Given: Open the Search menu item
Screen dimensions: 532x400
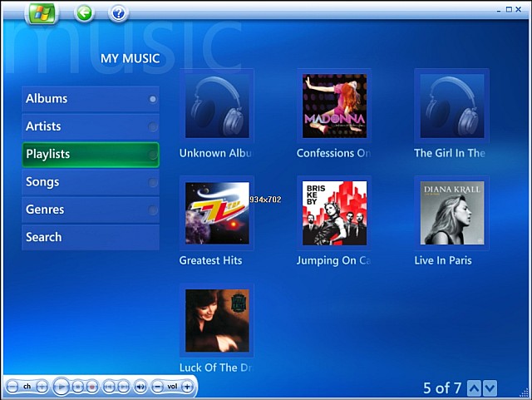Looking at the screenshot, I should coord(91,237).
